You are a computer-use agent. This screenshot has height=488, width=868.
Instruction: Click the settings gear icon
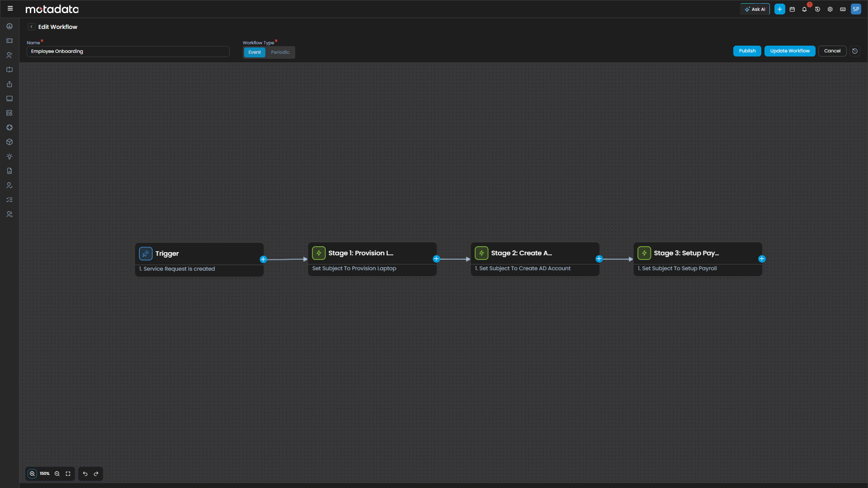coord(830,9)
